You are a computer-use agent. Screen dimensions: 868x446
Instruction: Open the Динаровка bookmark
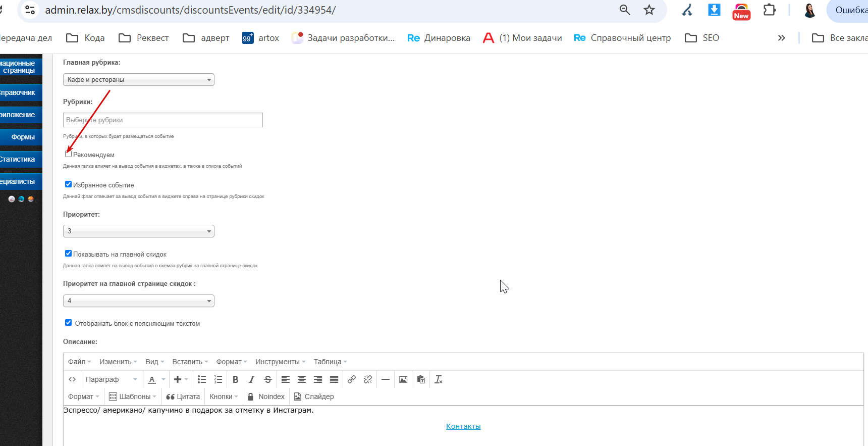[x=439, y=38]
